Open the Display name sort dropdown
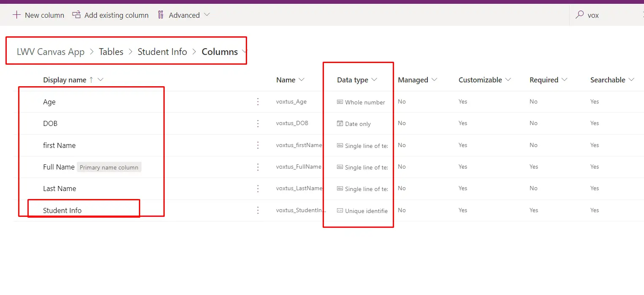This screenshot has width=644, height=295. [x=101, y=79]
